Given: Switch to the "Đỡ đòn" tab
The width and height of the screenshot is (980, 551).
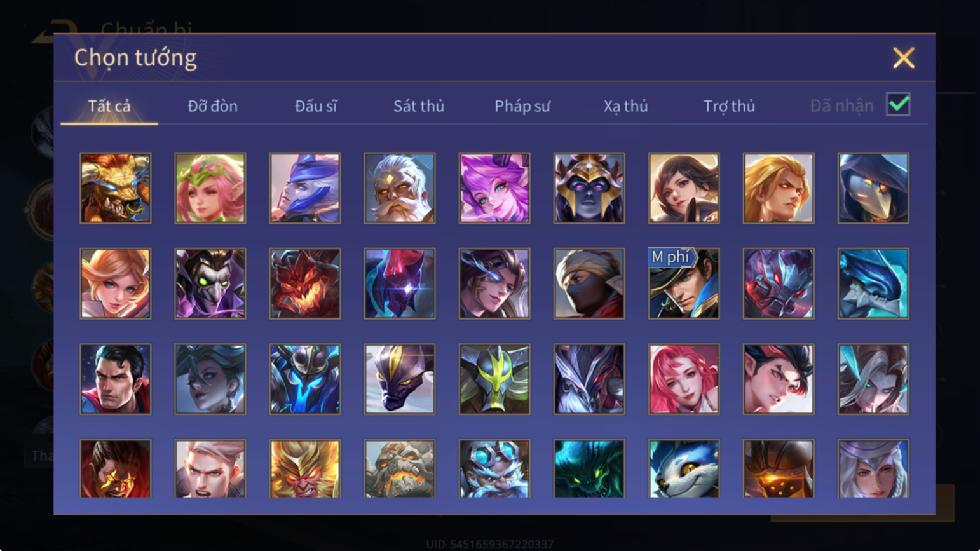Looking at the screenshot, I should tap(213, 106).
